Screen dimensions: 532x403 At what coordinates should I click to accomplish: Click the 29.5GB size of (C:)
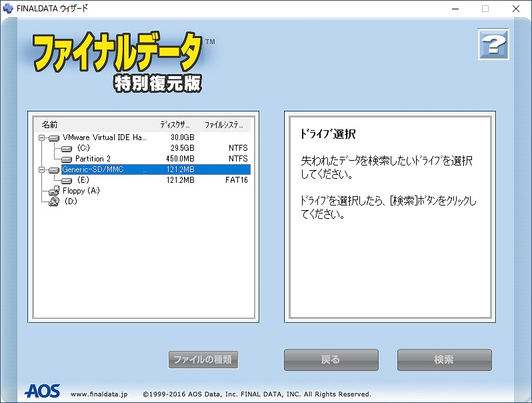point(183,148)
